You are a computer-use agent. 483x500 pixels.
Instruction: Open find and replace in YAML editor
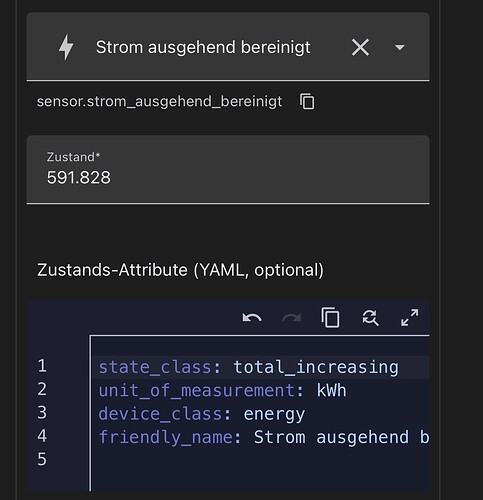coord(370,318)
